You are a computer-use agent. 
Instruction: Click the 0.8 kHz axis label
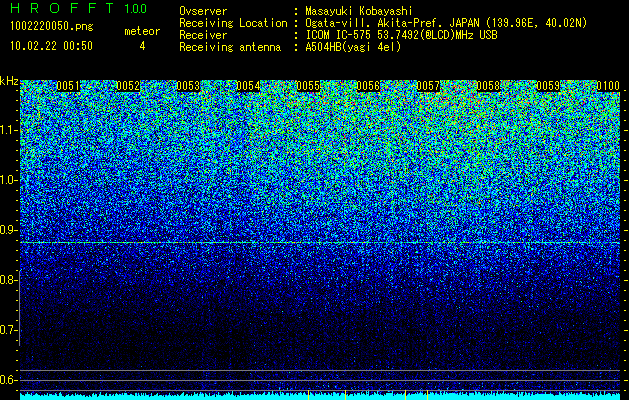tap(8, 280)
